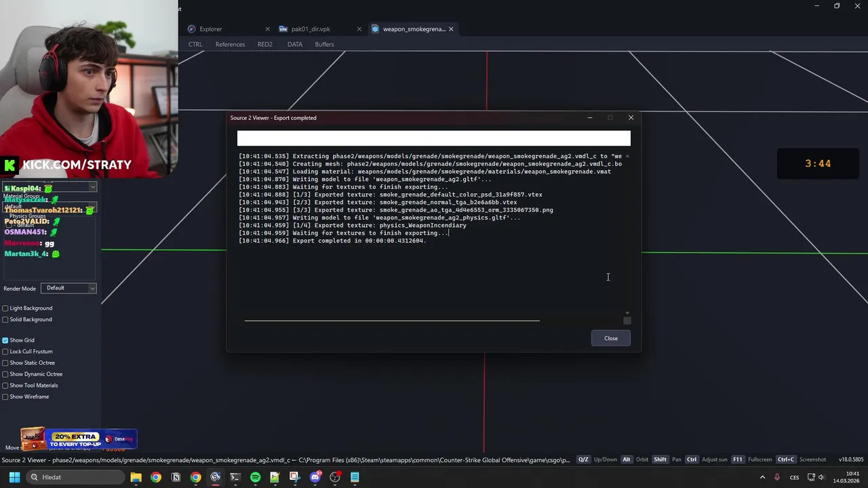
Task: Click the Alt Orbit key hint
Action: 635,460
